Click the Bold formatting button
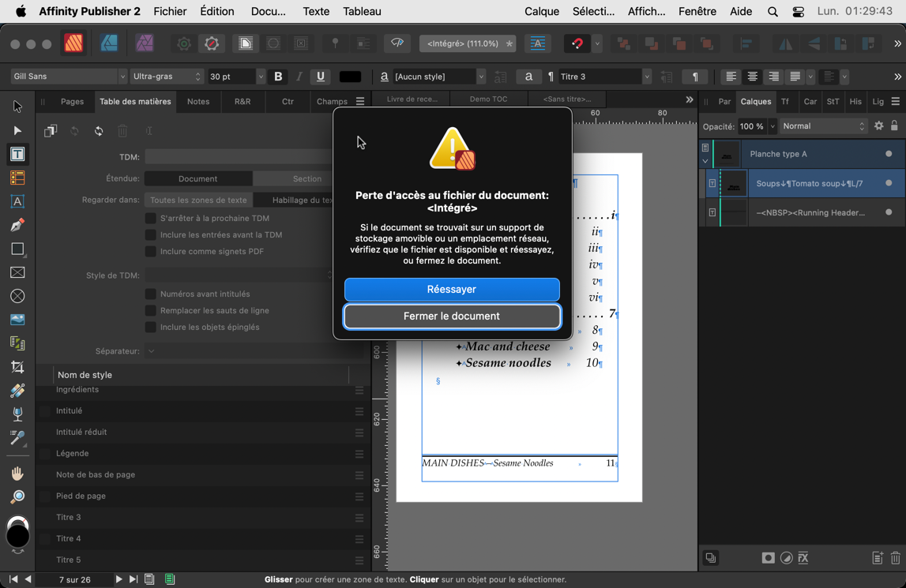 (x=278, y=77)
